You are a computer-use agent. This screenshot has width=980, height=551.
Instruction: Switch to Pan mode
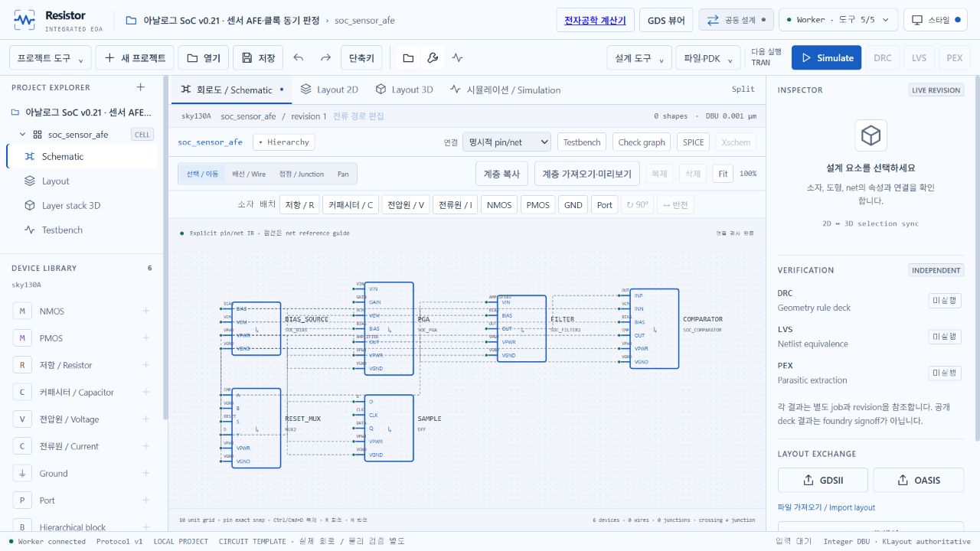point(343,174)
